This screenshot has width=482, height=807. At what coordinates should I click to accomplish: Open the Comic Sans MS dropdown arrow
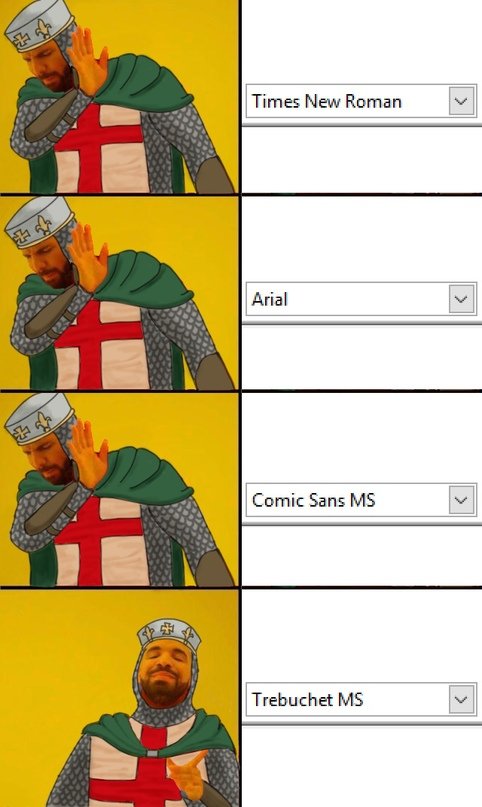[461, 500]
